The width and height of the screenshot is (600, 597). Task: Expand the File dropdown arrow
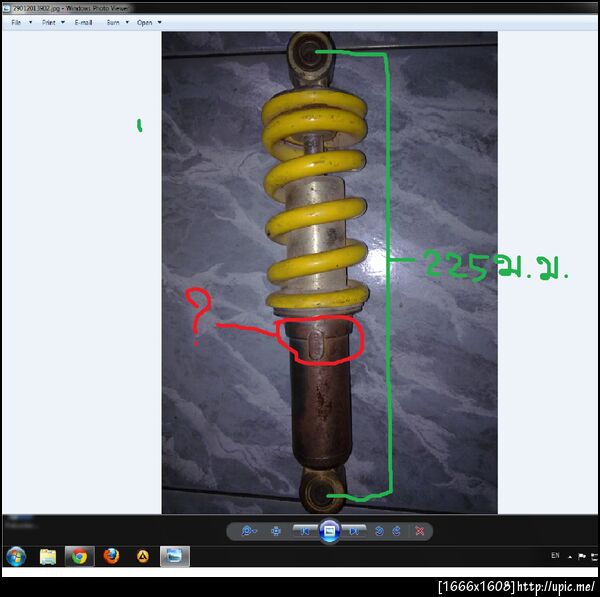coord(31,22)
